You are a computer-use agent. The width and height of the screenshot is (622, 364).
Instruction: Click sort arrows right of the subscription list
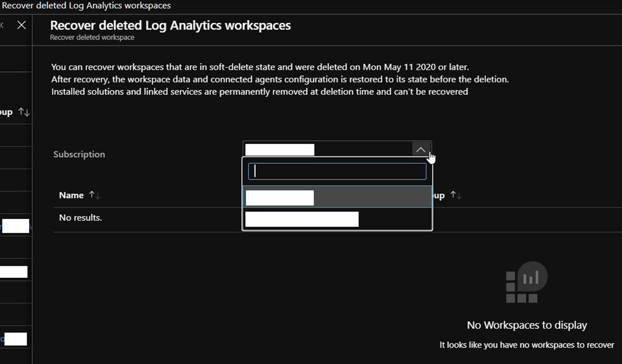[x=455, y=195]
